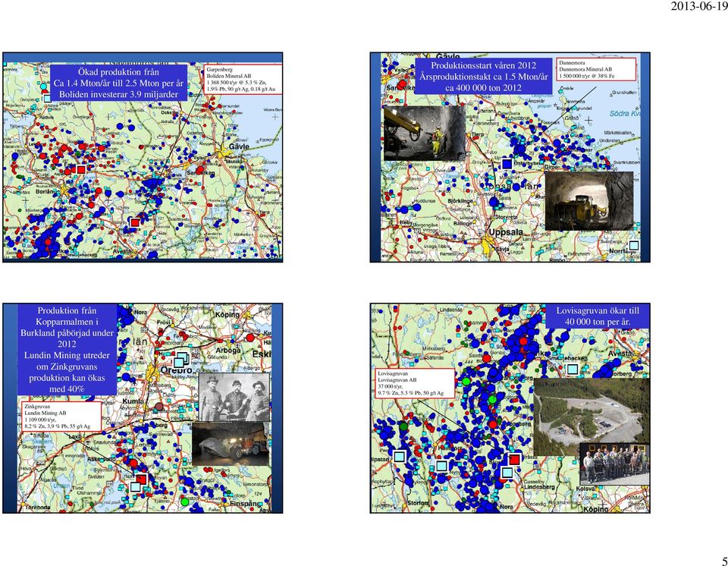Select blue caption about Kopparmalmen i Burkland
The width and height of the screenshot is (728, 566).
pos(67,350)
